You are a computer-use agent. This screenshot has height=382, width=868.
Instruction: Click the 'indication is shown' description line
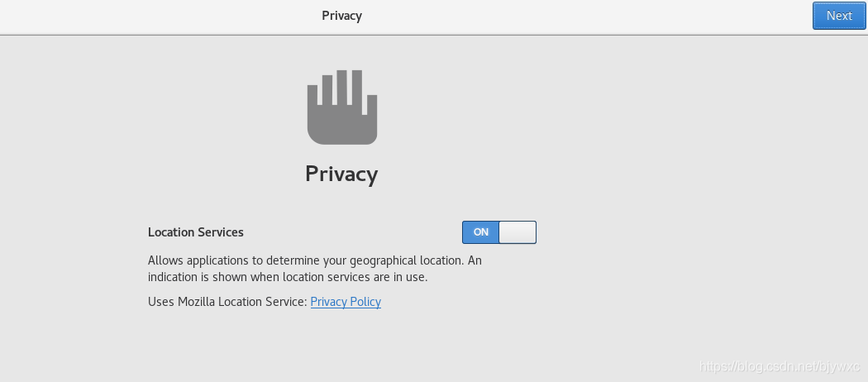click(288, 277)
